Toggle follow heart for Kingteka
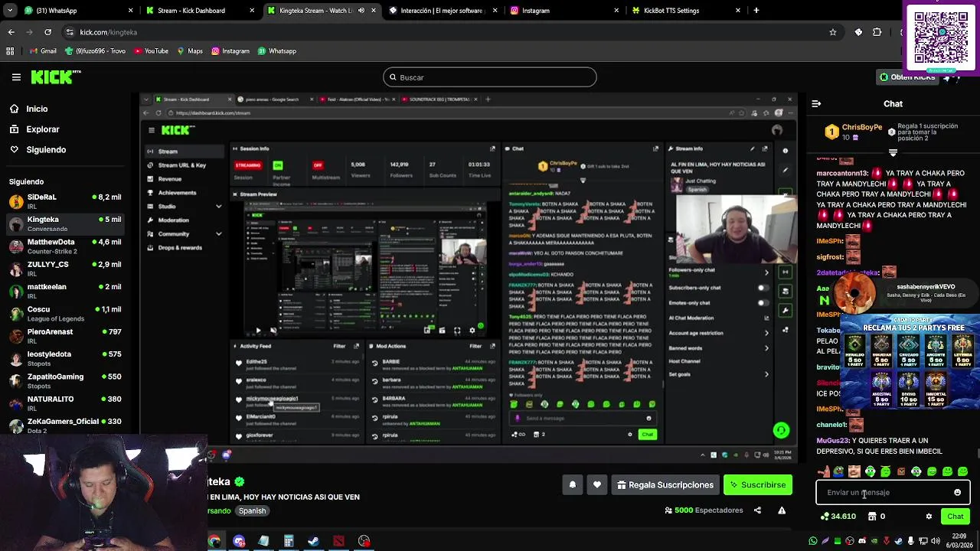Image resolution: width=980 pixels, height=551 pixels. point(597,484)
